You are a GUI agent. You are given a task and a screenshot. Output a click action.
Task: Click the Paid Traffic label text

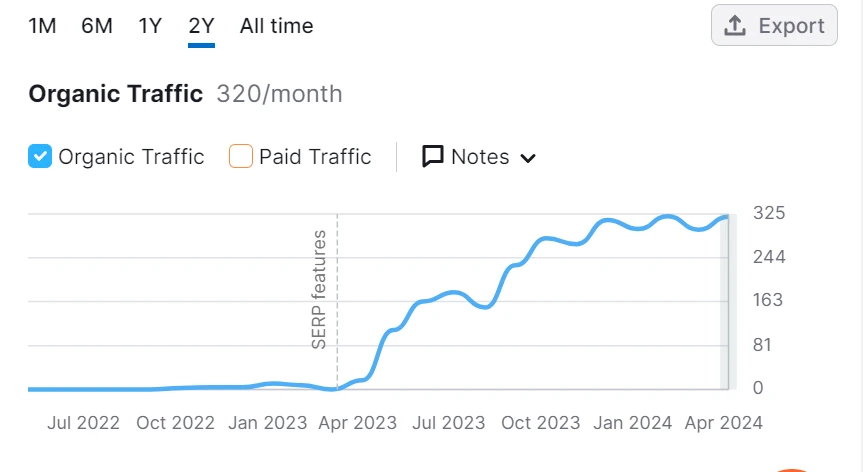[315, 157]
